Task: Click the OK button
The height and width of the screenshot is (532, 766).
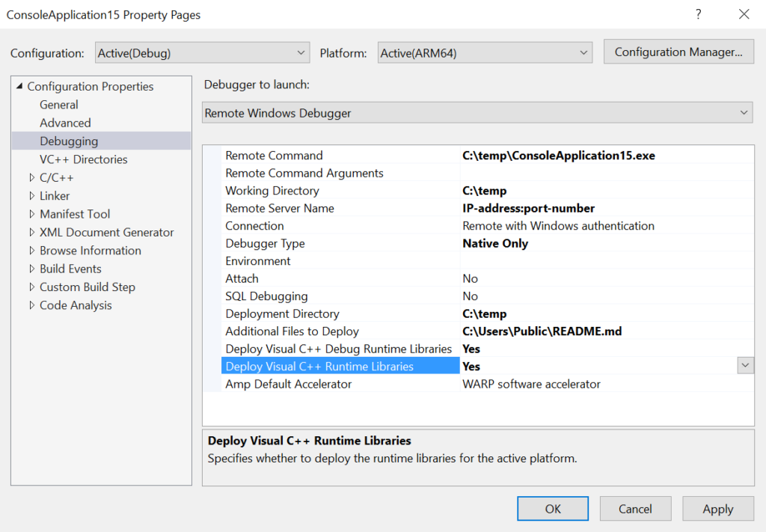Action: pos(553,509)
